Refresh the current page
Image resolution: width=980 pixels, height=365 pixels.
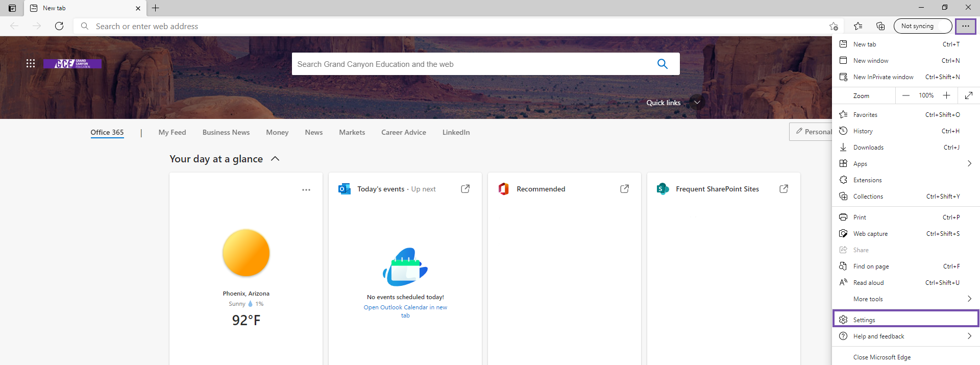pos(59,26)
